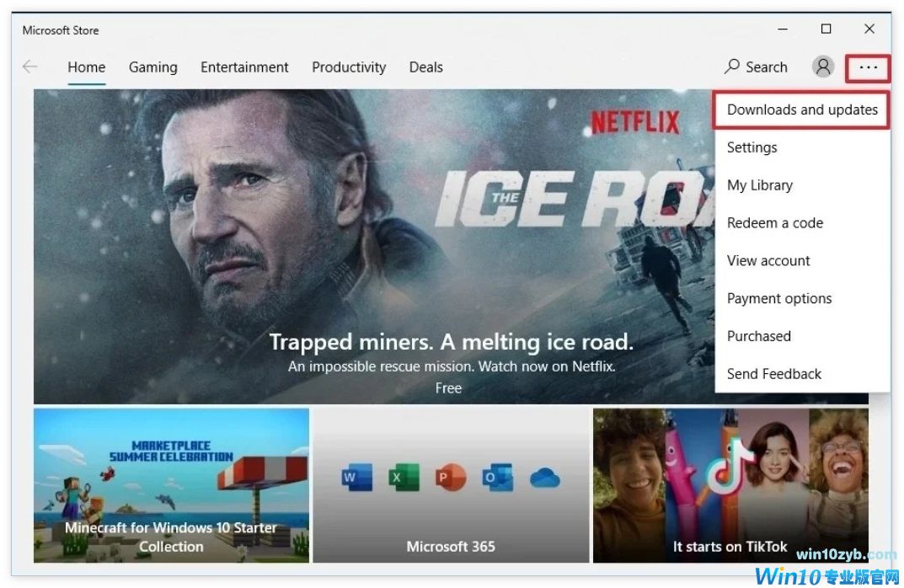
Task: Click the Free price label on banner
Action: pyautogui.click(x=448, y=388)
